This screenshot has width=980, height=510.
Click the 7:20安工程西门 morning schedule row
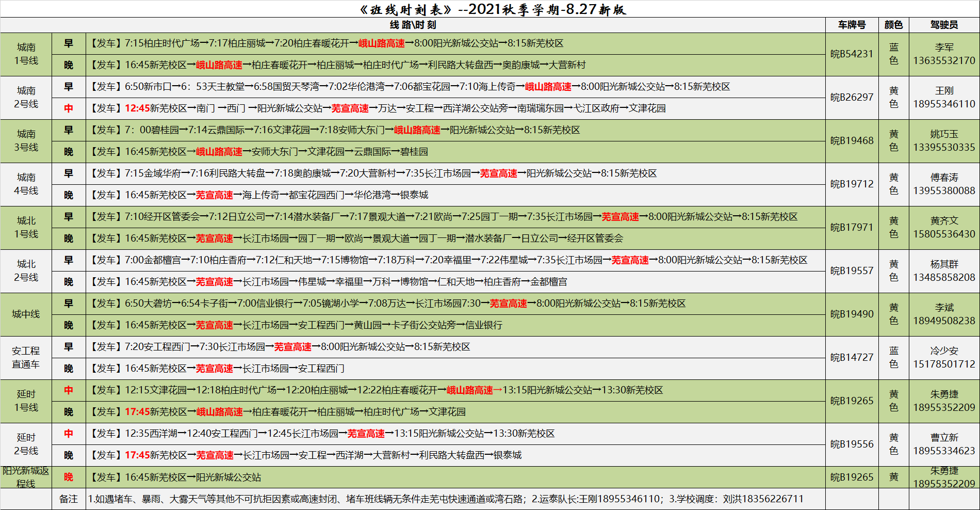pyautogui.click(x=455, y=347)
